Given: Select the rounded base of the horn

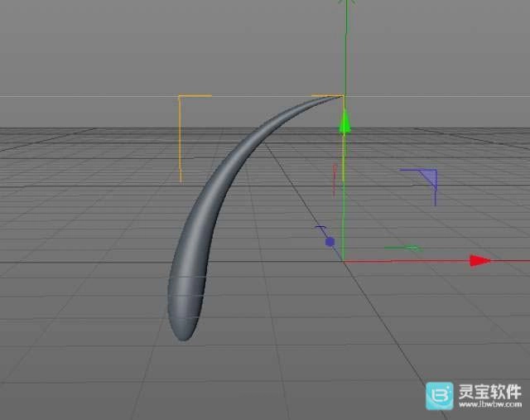Looking at the screenshot, I should pos(184,325).
